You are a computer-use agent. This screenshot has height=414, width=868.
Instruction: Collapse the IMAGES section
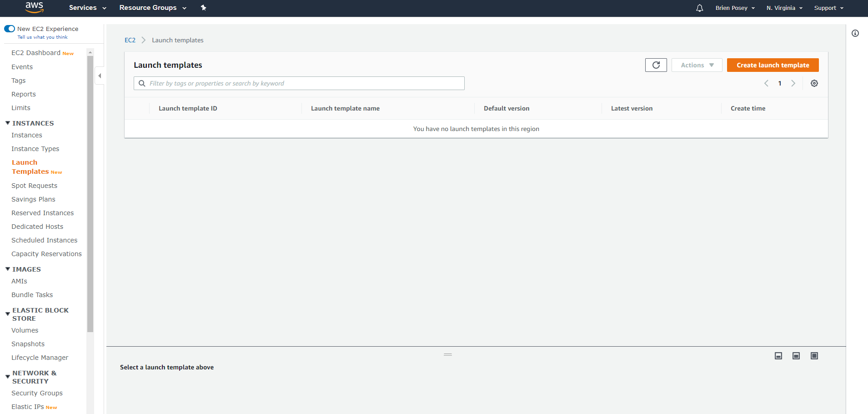(8, 269)
